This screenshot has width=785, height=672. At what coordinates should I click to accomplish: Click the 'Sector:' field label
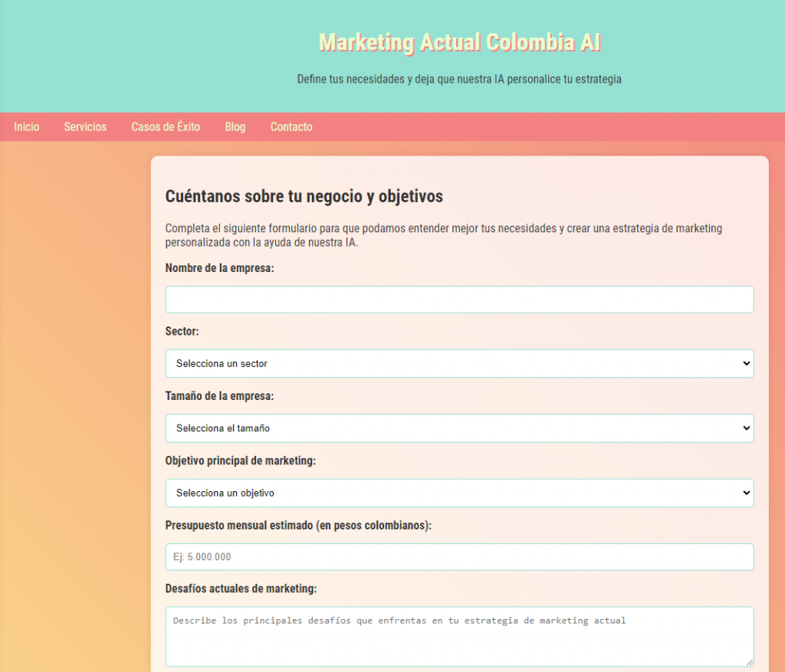[x=182, y=332]
